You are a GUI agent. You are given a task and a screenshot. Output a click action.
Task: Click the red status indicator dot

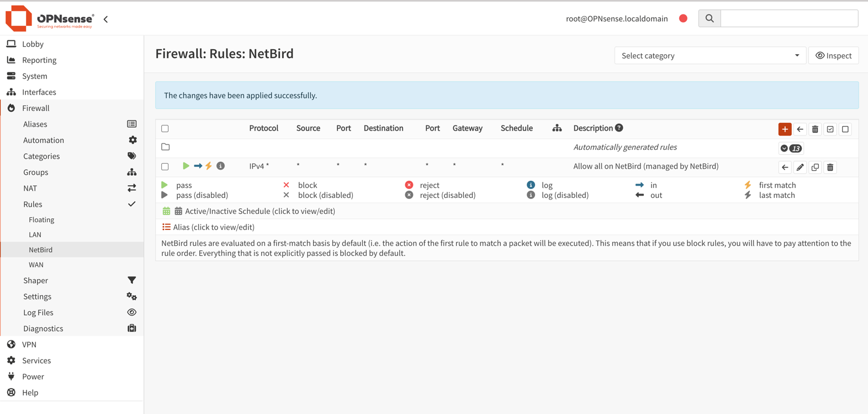[683, 18]
